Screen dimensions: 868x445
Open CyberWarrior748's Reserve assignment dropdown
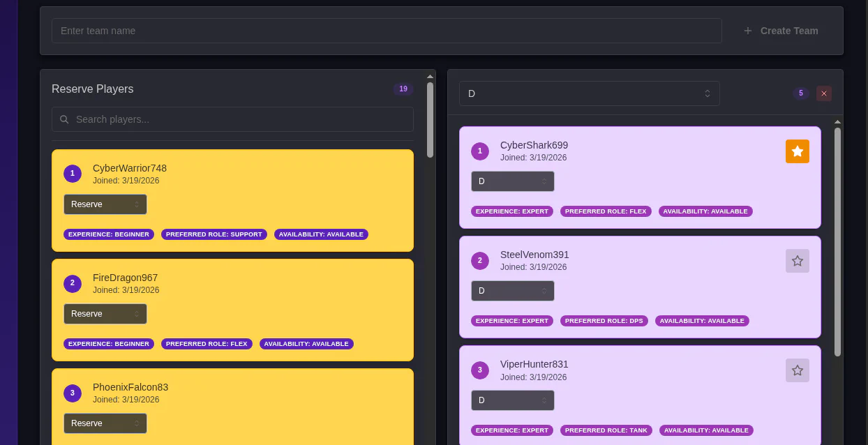coord(105,204)
